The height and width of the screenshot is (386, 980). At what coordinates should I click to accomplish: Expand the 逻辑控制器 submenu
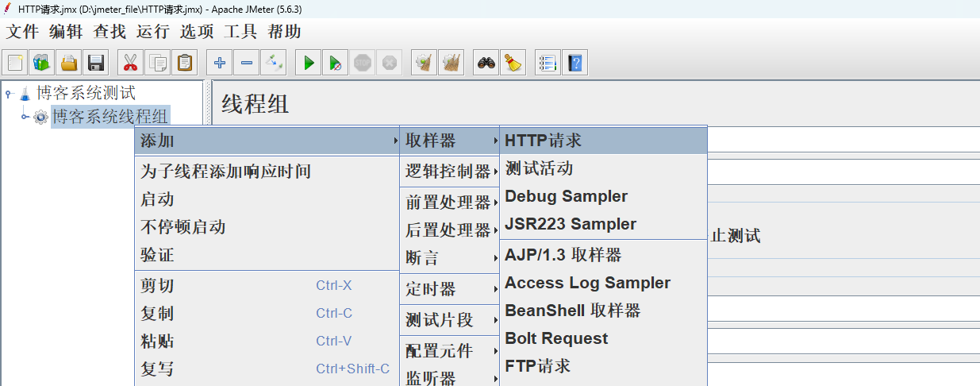pyautogui.click(x=449, y=172)
